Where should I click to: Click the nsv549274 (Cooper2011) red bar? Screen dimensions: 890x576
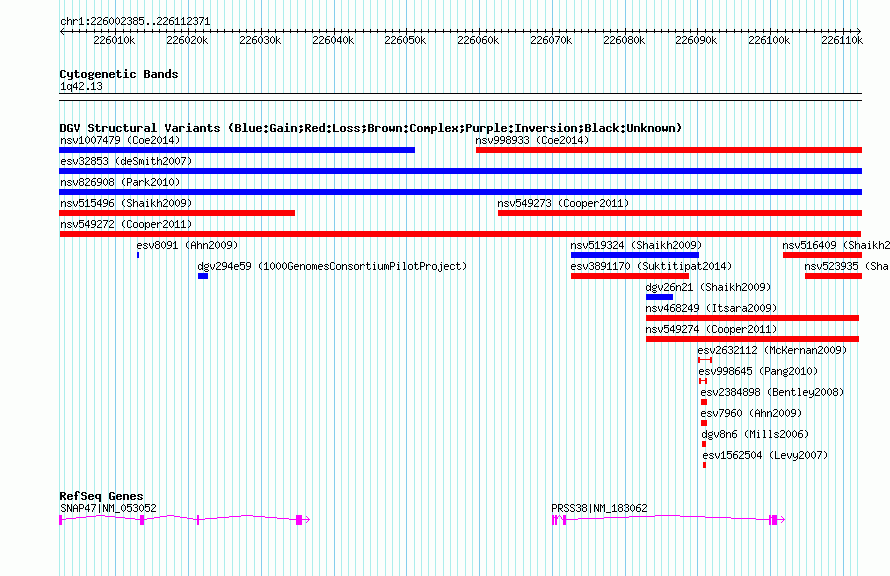pos(752,339)
